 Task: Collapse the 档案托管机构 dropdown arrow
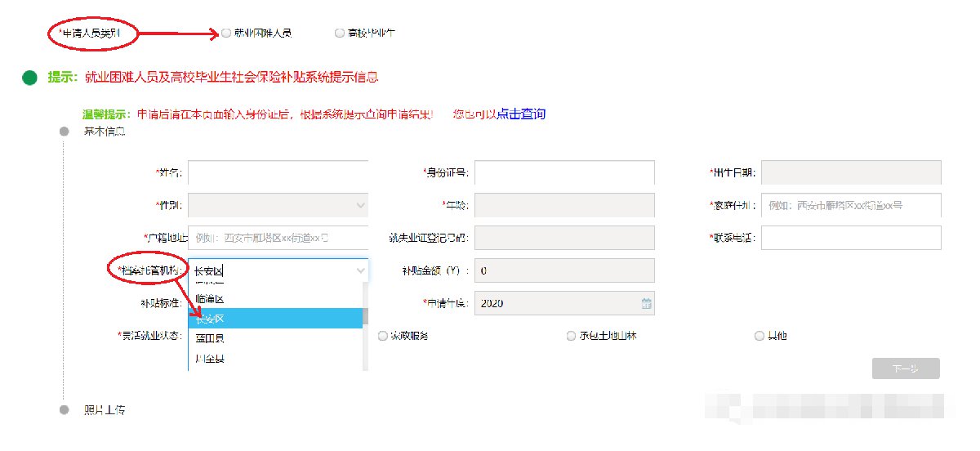(361, 270)
